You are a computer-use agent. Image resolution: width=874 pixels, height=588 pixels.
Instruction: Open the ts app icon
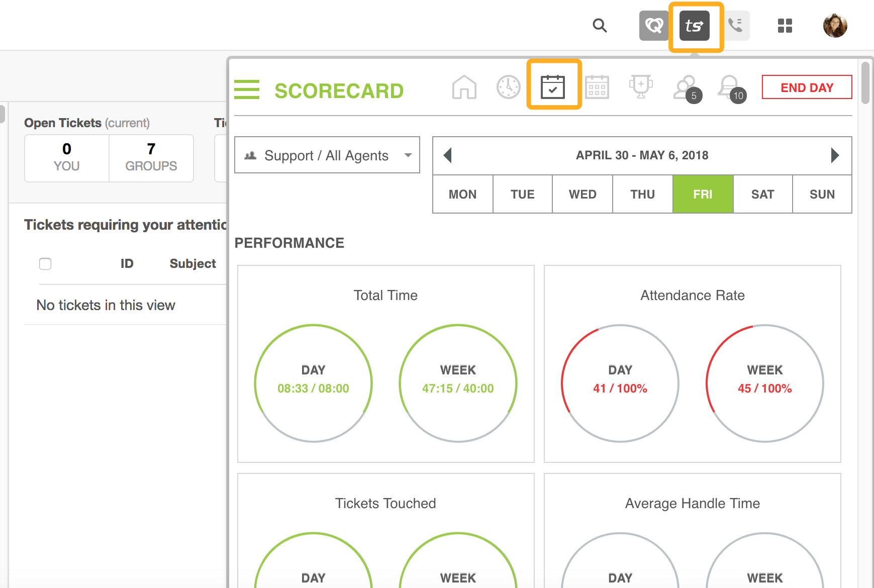(695, 26)
